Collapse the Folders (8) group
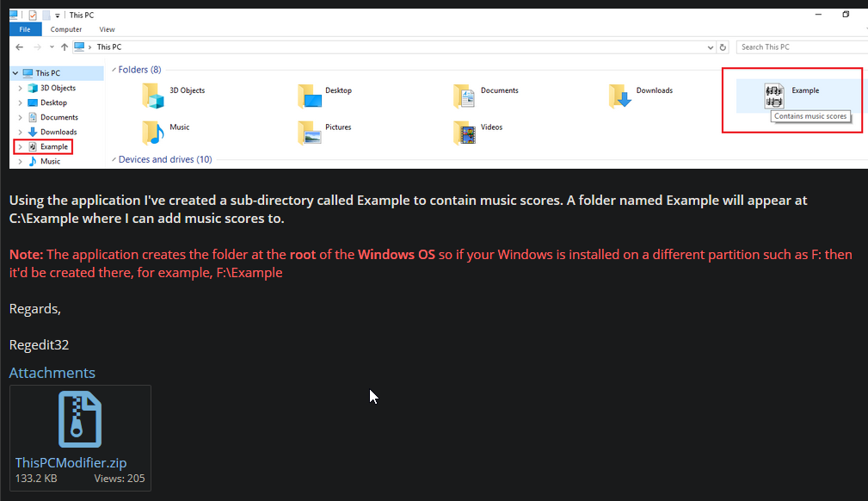The height and width of the screenshot is (501, 868). [112, 70]
